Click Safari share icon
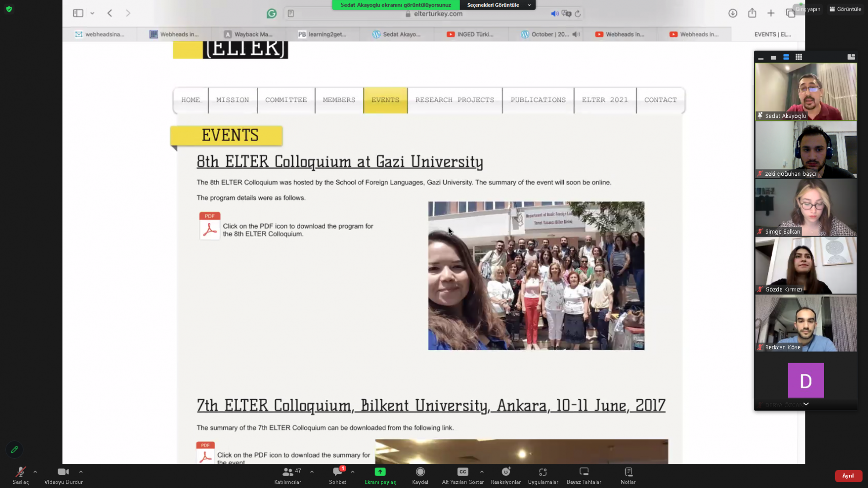 [x=752, y=13]
